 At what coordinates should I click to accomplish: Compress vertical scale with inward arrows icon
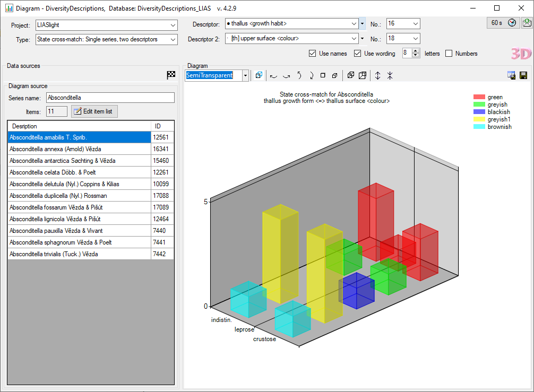(390, 75)
